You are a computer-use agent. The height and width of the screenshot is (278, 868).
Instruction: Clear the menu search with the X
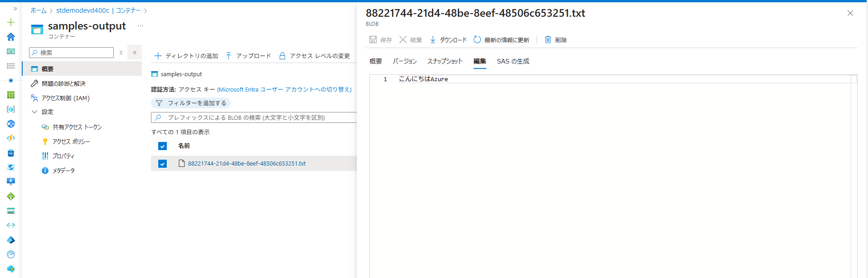pyautogui.click(x=121, y=53)
